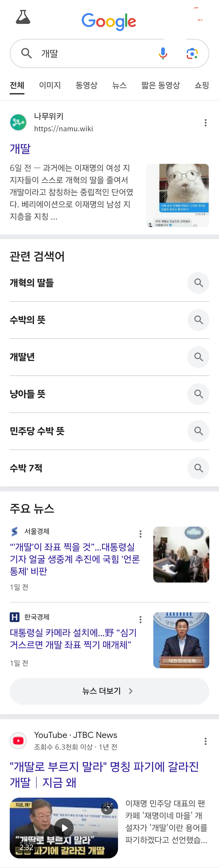Tap the voice search microphone
This screenshot has width=219, height=868.
coord(163,53)
